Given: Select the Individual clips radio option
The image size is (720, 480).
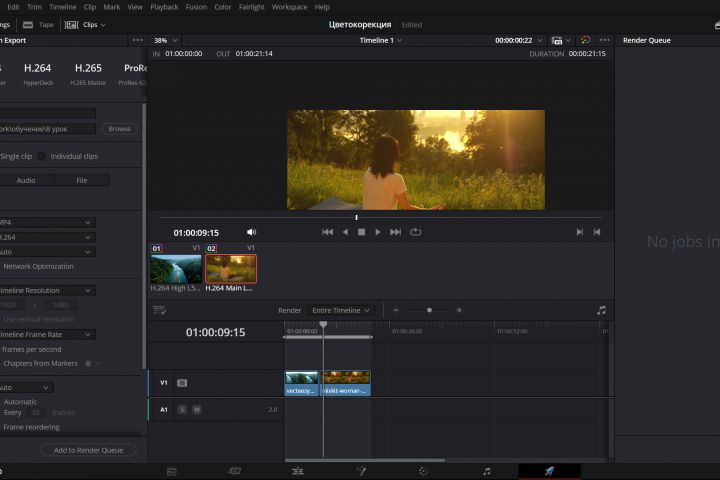Looking at the screenshot, I should pos(42,156).
